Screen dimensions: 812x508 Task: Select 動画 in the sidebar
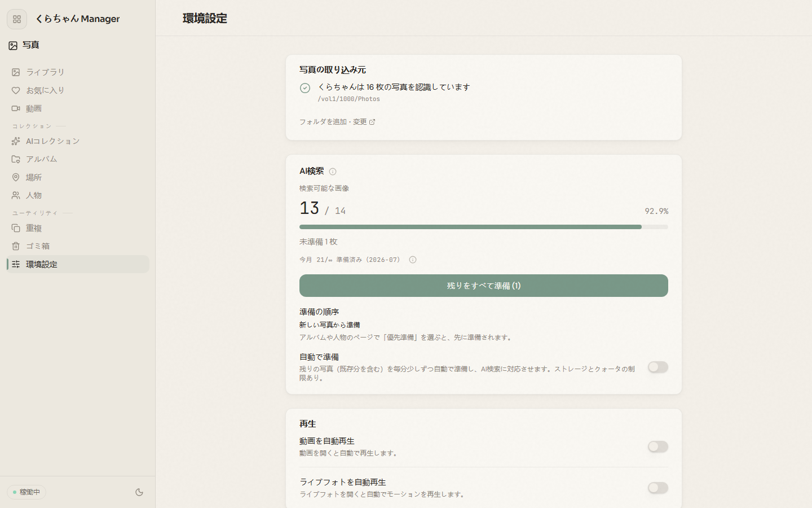[x=78, y=108]
